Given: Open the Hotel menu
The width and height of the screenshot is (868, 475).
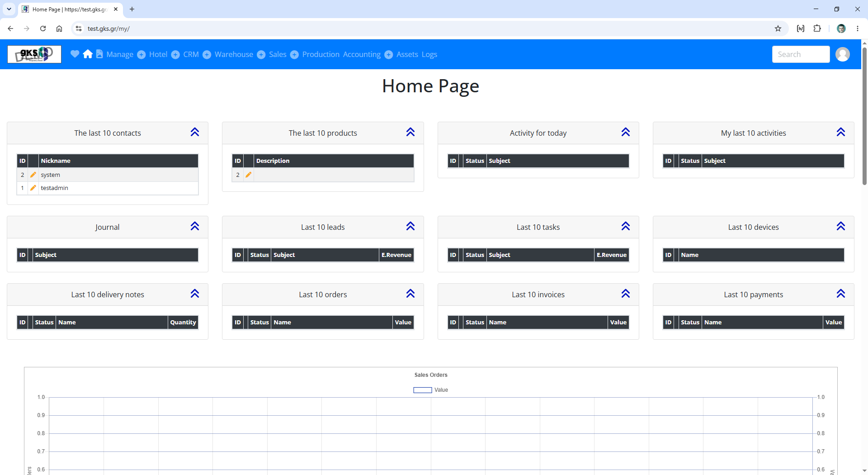Looking at the screenshot, I should tap(158, 54).
